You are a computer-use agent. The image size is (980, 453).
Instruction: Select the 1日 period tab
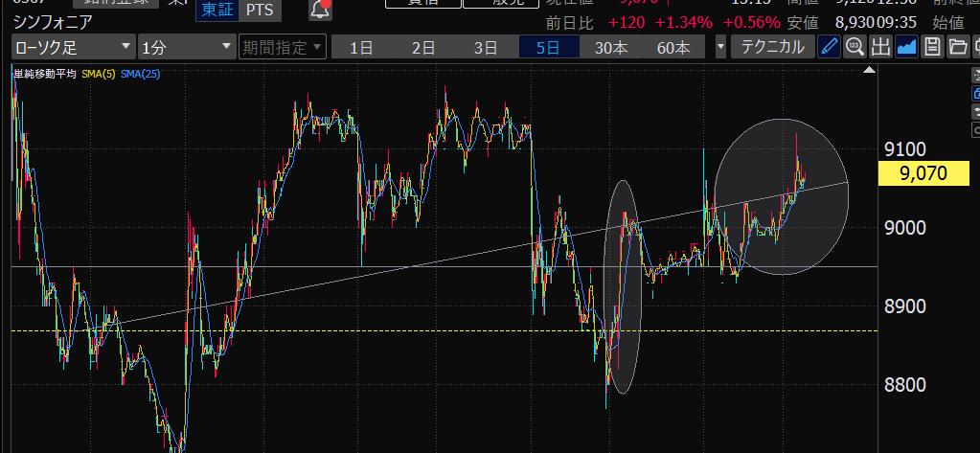point(361,47)
